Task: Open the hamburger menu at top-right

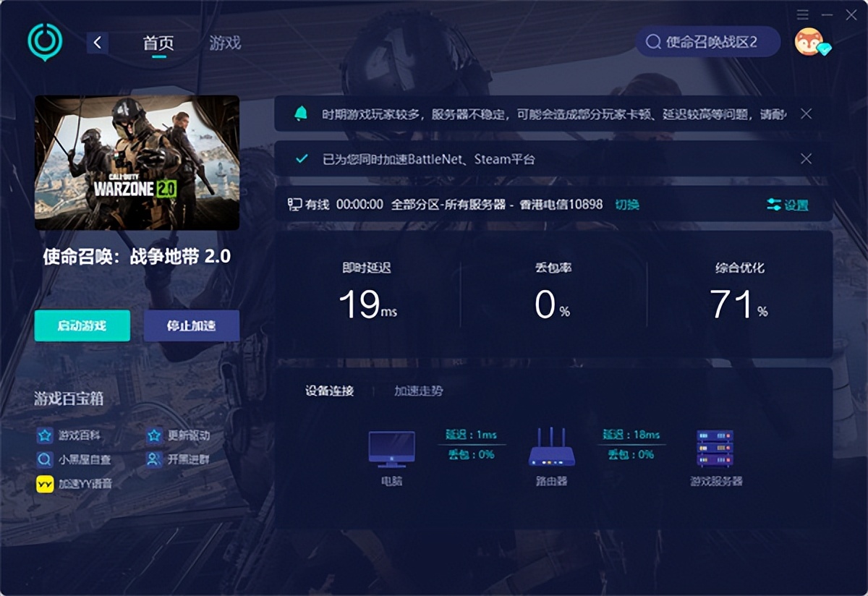Action: [x=801, y=13]
